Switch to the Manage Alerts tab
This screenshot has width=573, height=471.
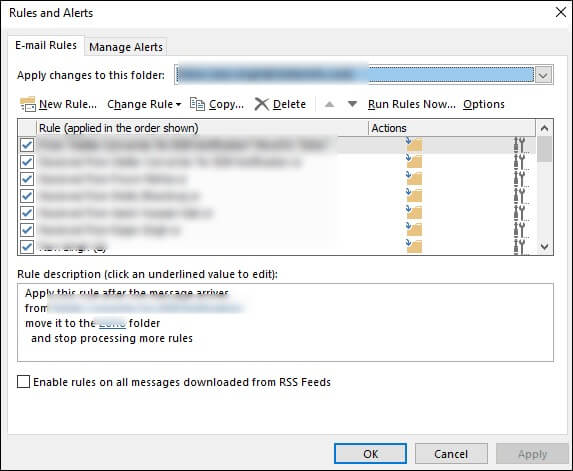126,47
